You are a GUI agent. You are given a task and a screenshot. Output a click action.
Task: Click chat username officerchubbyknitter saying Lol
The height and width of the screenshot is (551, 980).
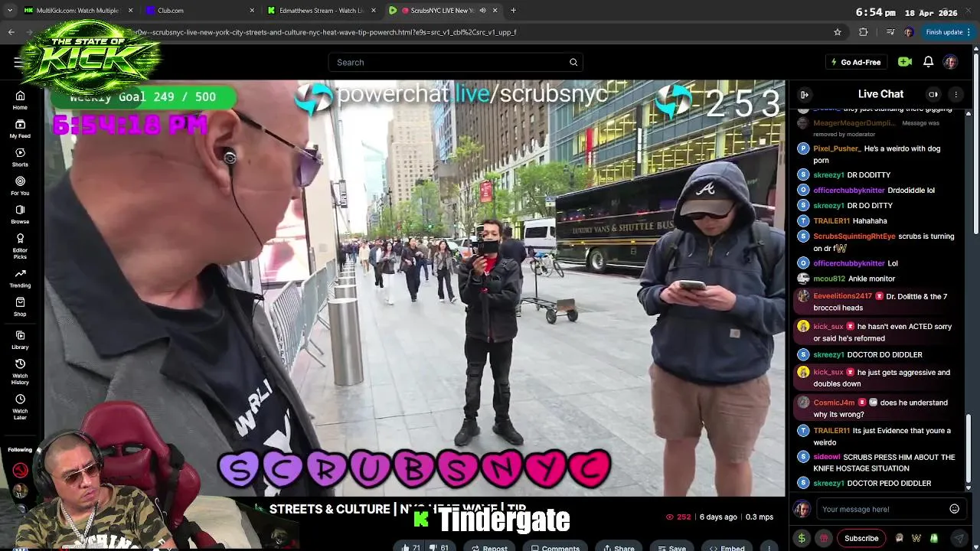tap(848, 263)
